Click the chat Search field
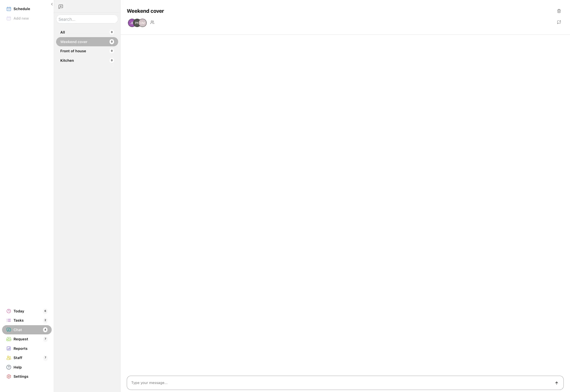570x392 pixels. 87,19
